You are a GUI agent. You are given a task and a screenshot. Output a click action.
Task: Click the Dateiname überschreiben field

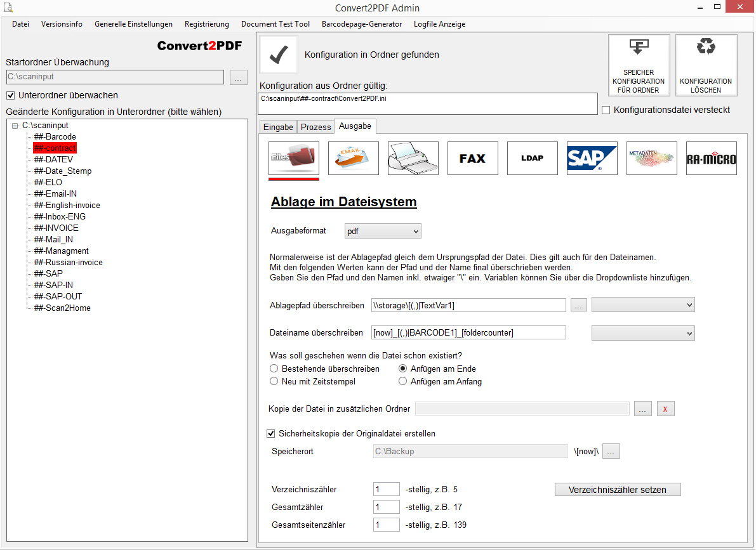pos(468,332)
